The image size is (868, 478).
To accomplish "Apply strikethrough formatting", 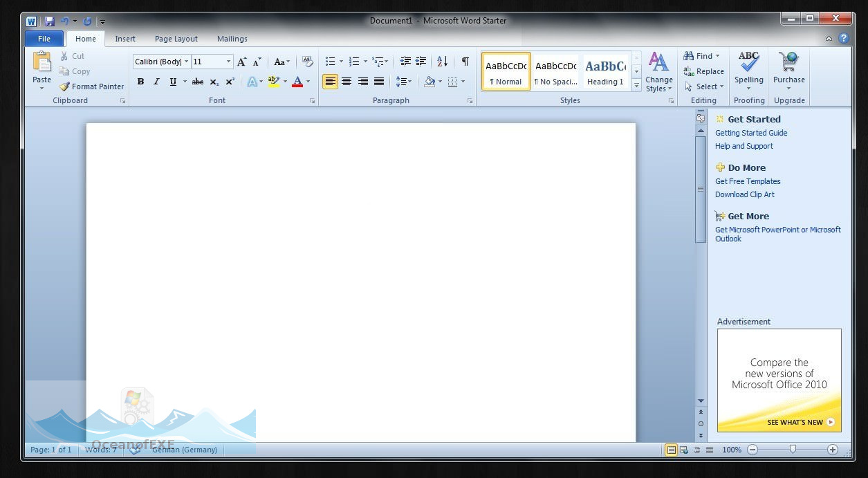I will (x=198, y=82).
